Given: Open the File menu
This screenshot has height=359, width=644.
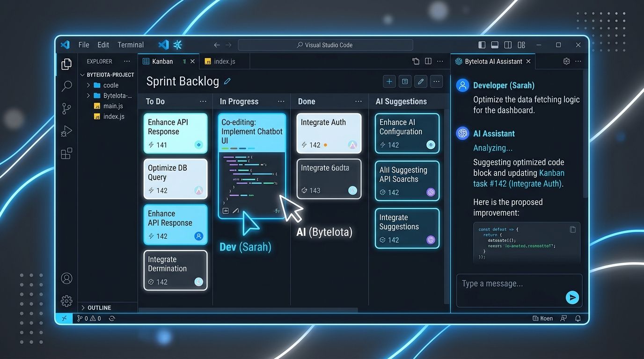Looking at the screenshot, I should pyautogui.click(x=84, y=45).
